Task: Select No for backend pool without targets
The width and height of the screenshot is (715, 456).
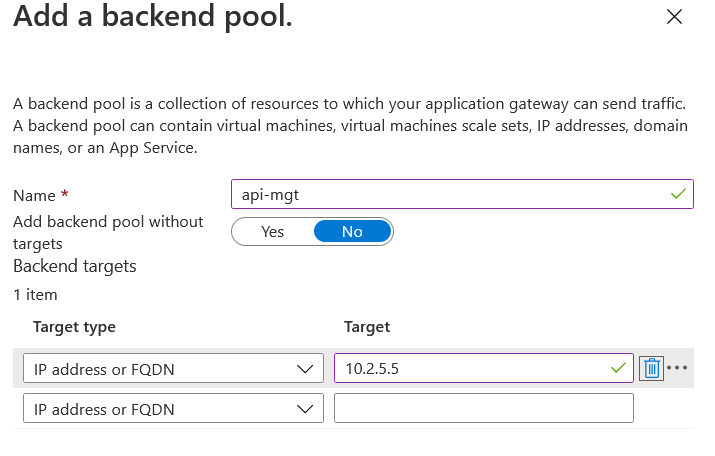Action: click(352, 232)
